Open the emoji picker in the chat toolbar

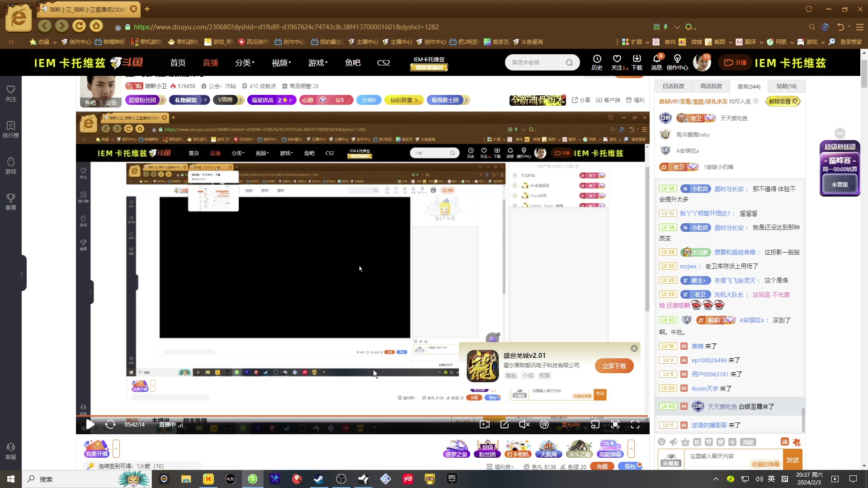tap(662, 441)
